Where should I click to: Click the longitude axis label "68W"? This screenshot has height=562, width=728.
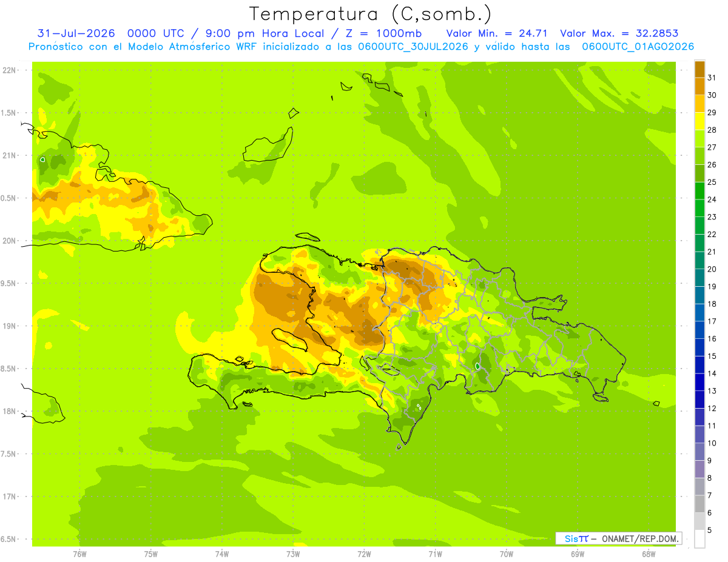click(649, 554)
